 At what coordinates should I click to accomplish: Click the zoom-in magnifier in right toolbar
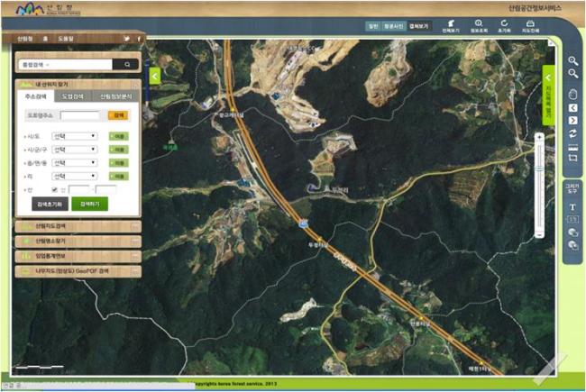pyautogui.click(x=572, y=61)
